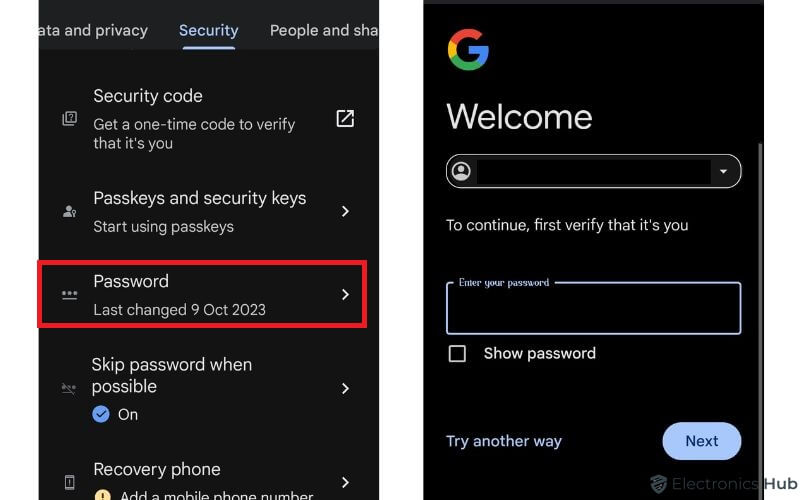Screen dimensions: 800x500
Task: Click the Passkeys and security keys icon
Action: (69, 211)
